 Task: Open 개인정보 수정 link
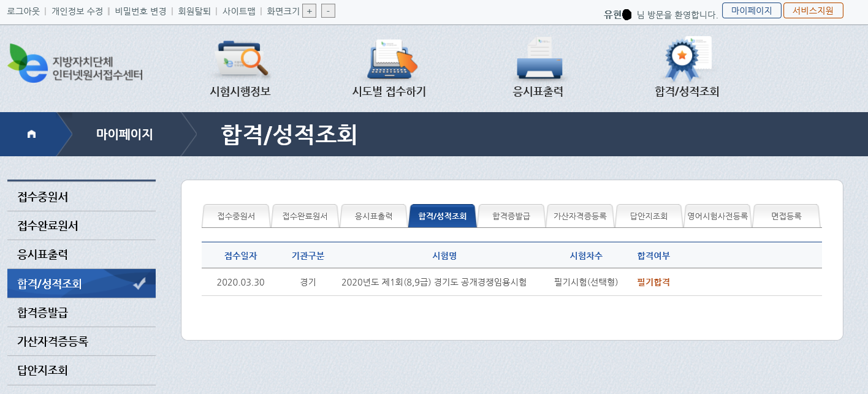tap(78, 11)
